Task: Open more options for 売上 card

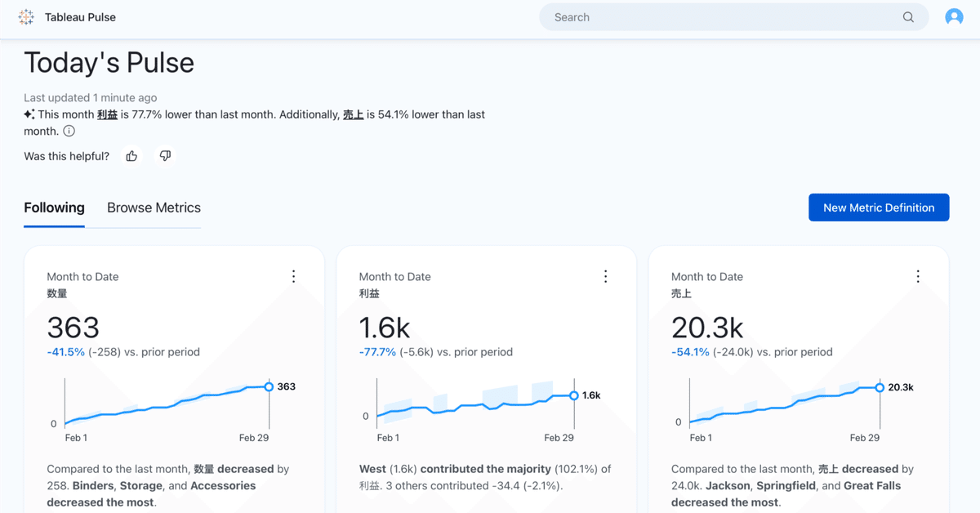Action: point(918,276)
